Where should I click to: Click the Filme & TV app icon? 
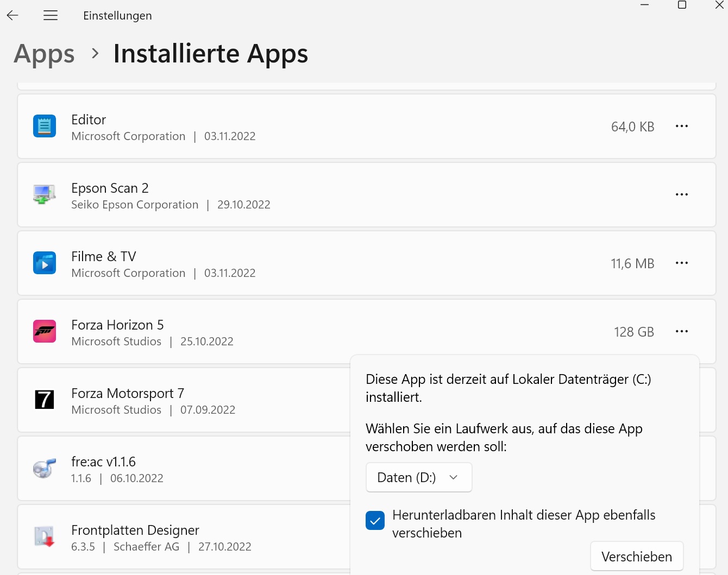tap(45, 263)
